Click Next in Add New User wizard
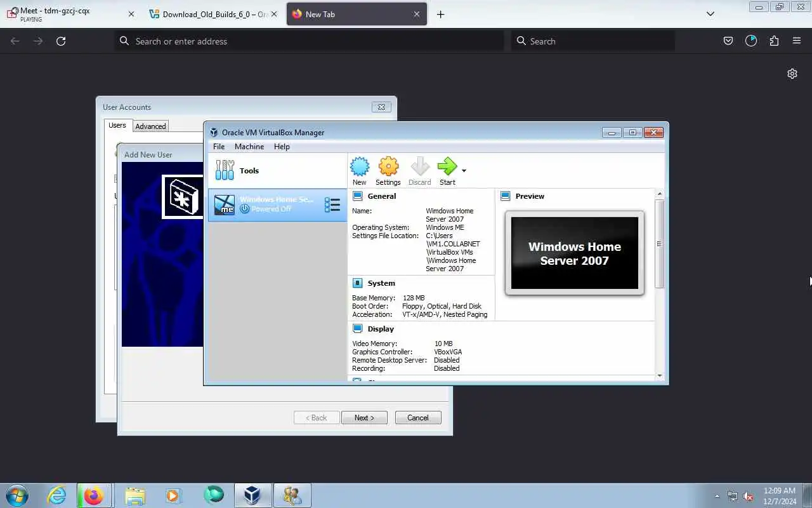This screenshot has height=508, width=812. pos(364,418)
